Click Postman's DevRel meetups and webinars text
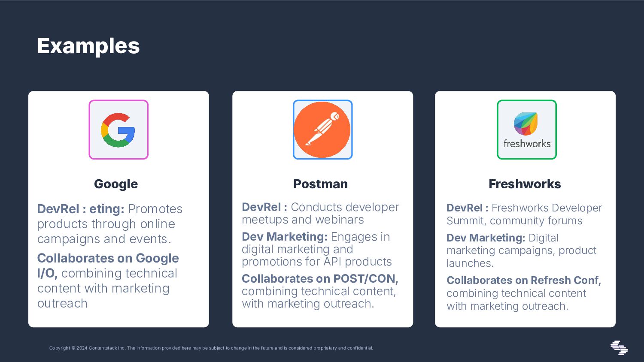The image size is (644, 362). tap(320, 213)
